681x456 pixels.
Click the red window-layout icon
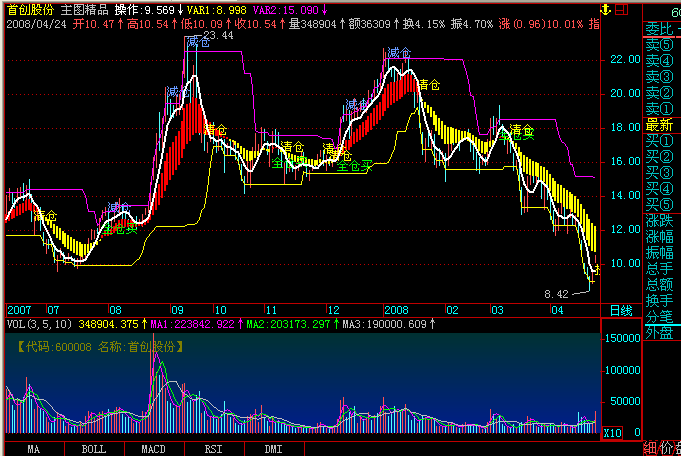(x=621, y=10)
